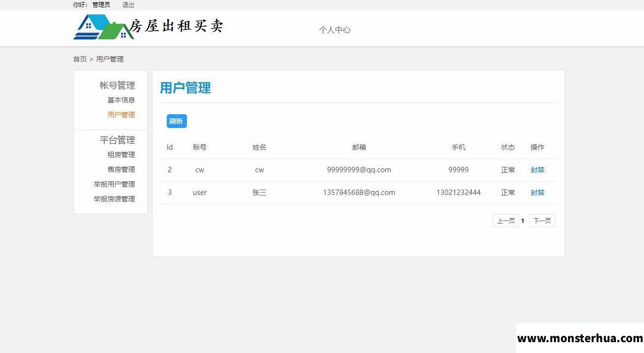Go to previous page 上一页
644x353 pixels.
[506, 221]
